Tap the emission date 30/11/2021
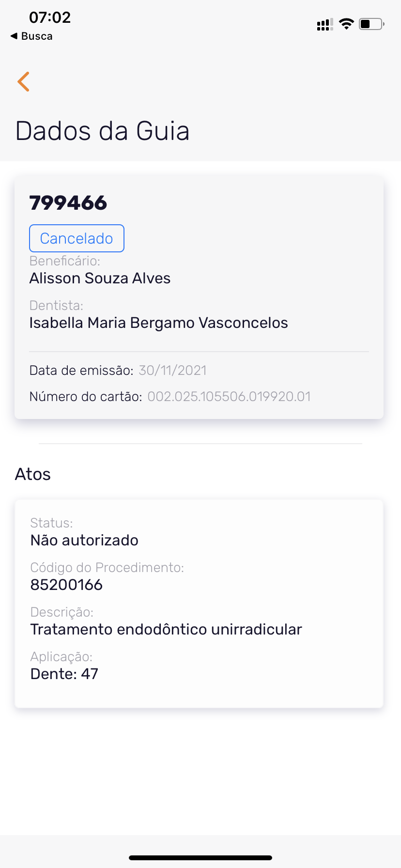Viewport: 401px width, 868px height. [172, 371]
